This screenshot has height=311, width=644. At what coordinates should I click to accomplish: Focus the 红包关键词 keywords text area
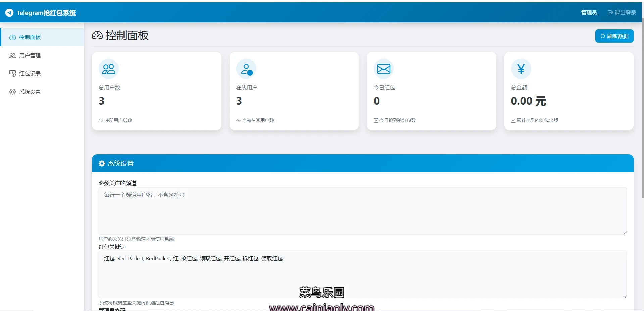362,274
